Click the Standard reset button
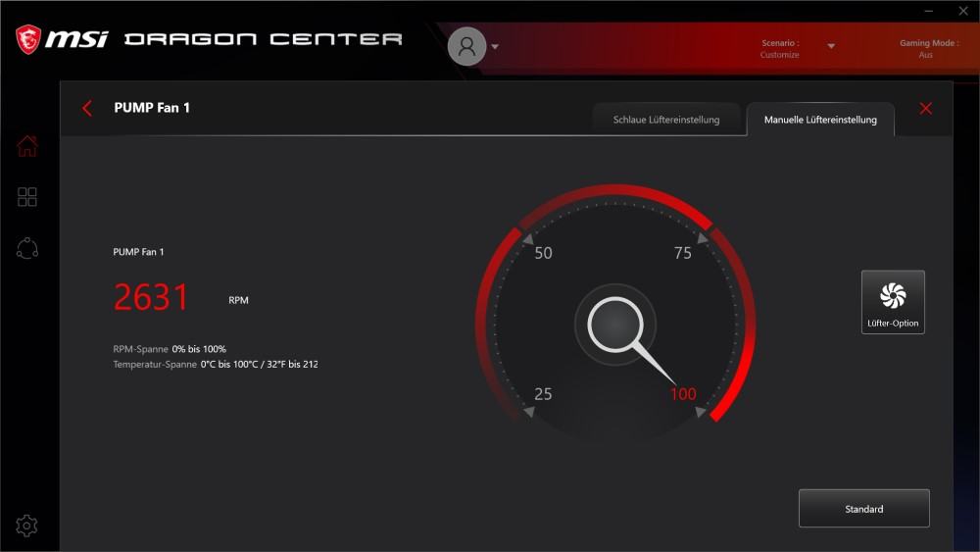This screenshot has width=980, height=552. point(863,508)
